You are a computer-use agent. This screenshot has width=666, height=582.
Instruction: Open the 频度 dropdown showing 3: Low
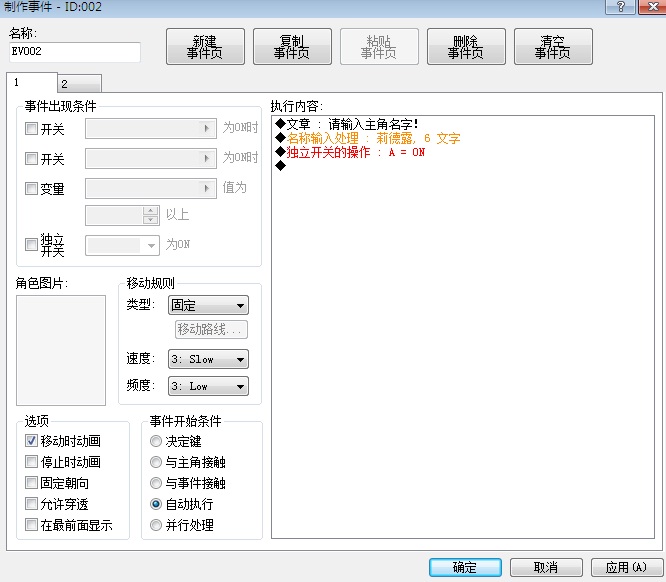pyautogui.click(x=209, y=386)
